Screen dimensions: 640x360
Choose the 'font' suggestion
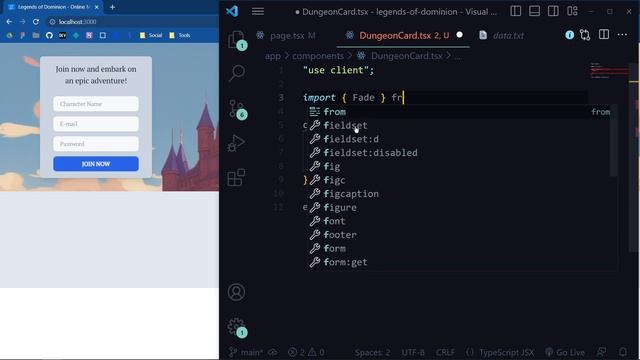click(x=460, y=221)
